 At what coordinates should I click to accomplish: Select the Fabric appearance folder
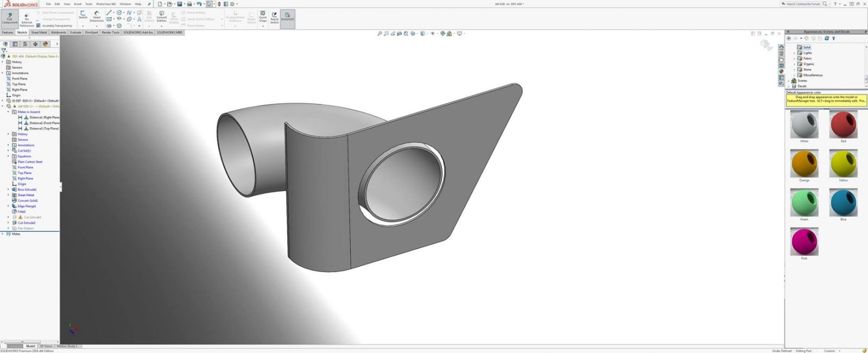[804, 59]
